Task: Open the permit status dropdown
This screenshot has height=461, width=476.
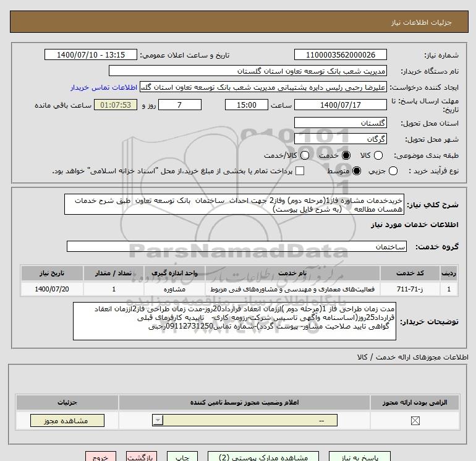Action: (x=245, y=421)
